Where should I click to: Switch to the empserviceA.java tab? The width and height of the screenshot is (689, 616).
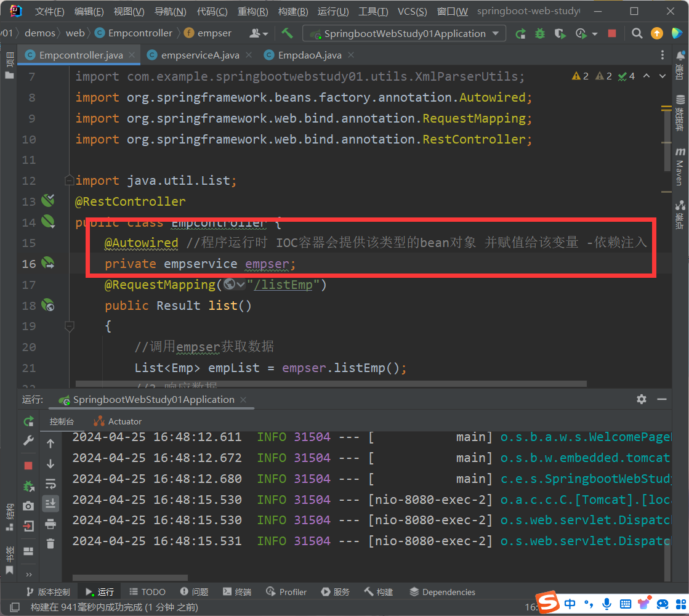193,55
